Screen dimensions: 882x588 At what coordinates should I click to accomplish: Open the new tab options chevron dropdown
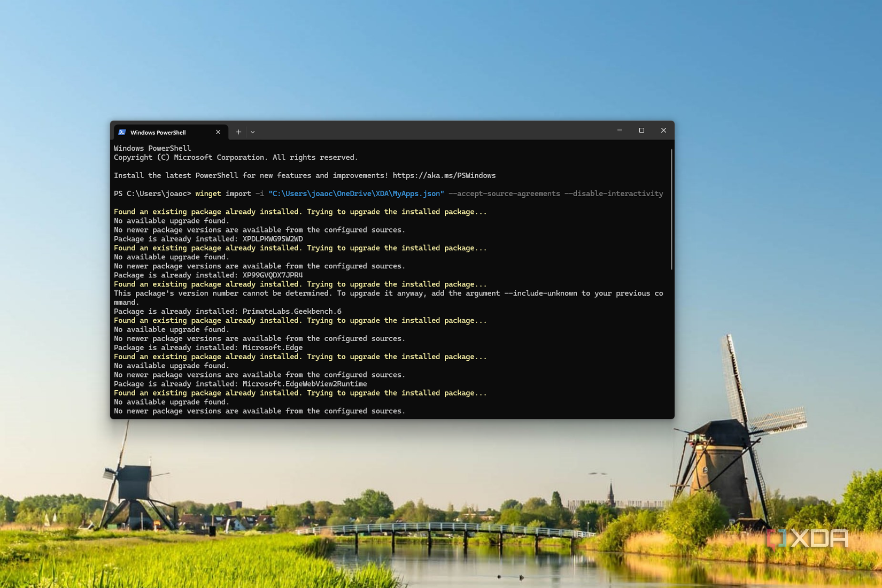[x=252, y=131]
